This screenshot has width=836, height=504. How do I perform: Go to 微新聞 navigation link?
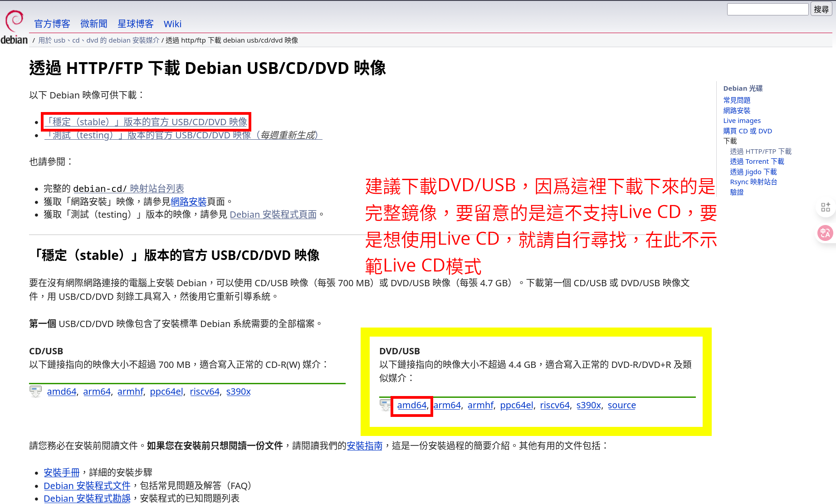94,24
